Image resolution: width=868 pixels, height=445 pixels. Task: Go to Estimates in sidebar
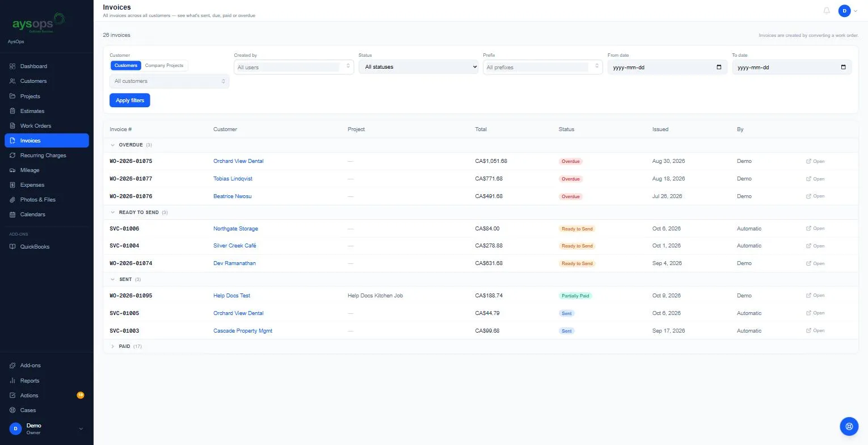coord(47,111)
